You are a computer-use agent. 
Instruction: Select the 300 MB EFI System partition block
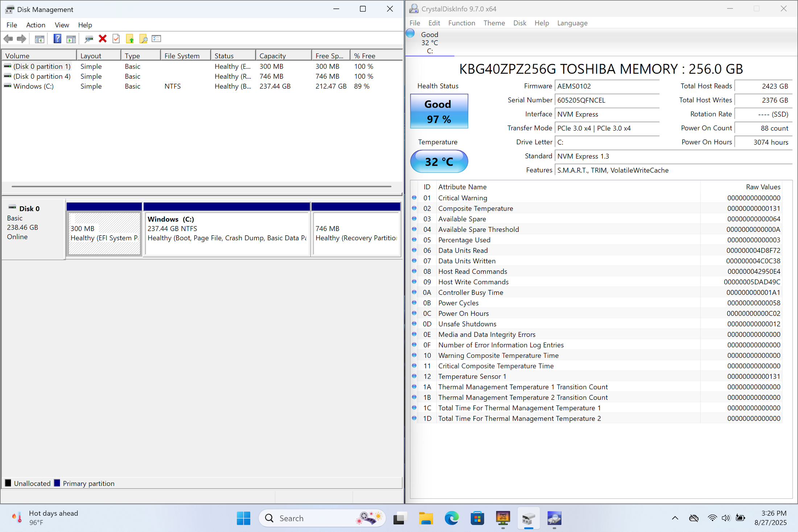click(104, 233)
